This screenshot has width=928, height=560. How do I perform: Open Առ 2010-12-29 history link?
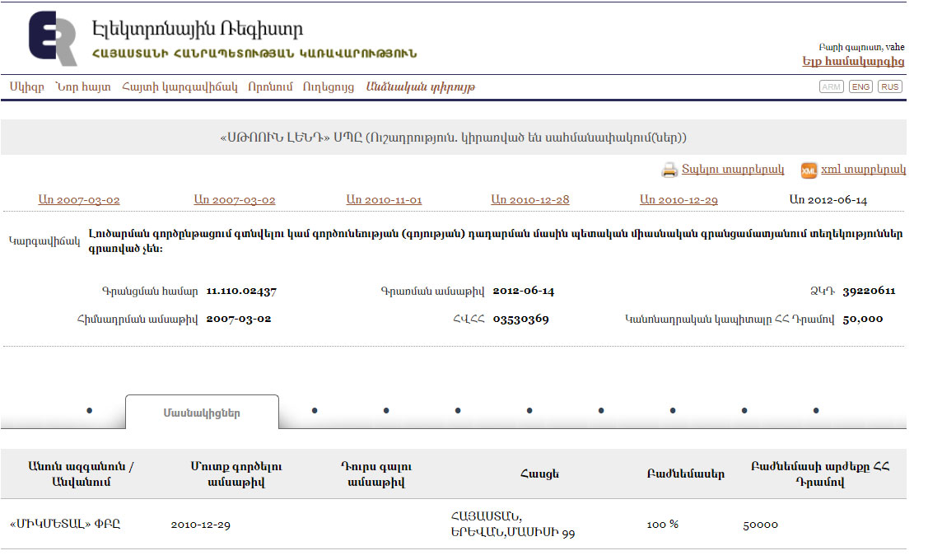(679, 200)
